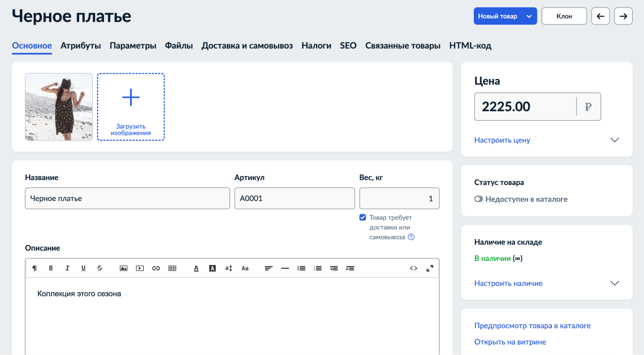The height and width of the screenshot is (355, 644).
Task: Switch to the 'Атрибуты' tab
Action: [81, 46]
